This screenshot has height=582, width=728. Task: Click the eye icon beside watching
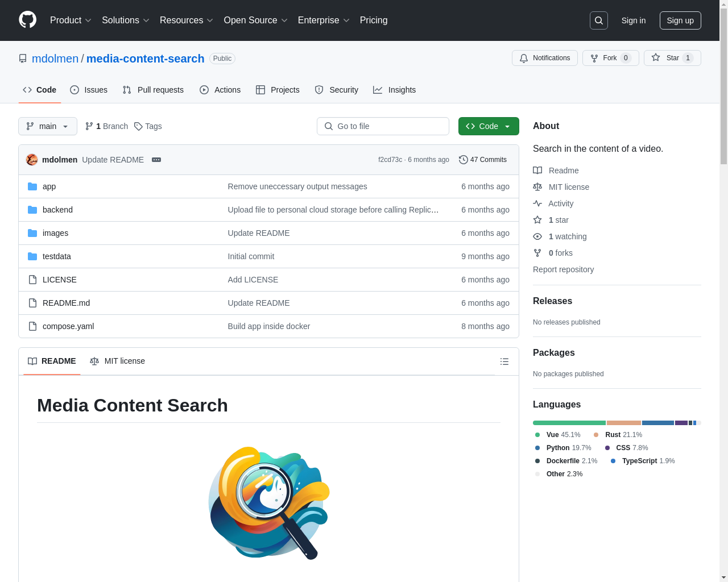[537, 236]
